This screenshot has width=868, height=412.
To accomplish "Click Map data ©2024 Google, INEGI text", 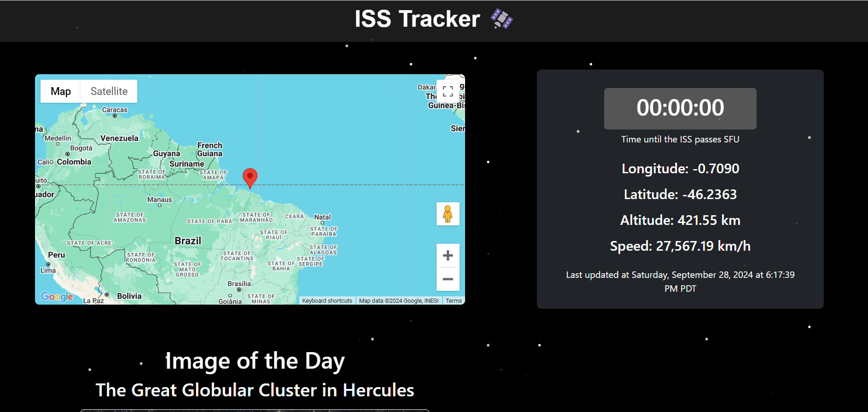I will [399, 301].
